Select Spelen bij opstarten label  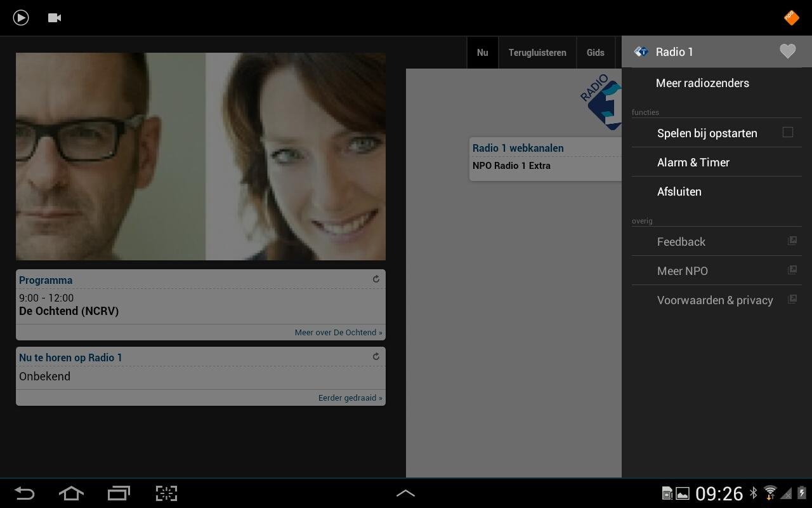(x=707, y=133)
